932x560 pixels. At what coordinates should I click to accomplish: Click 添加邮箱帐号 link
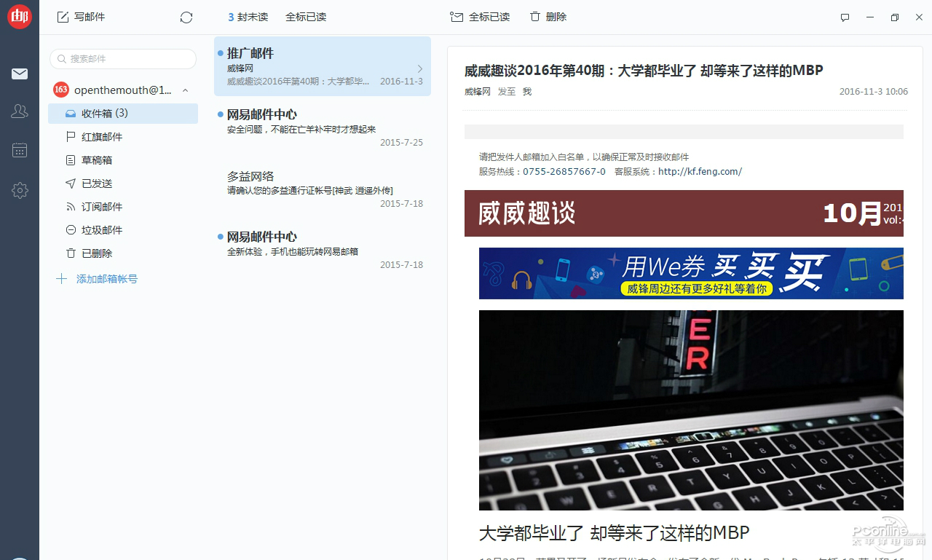98,279
